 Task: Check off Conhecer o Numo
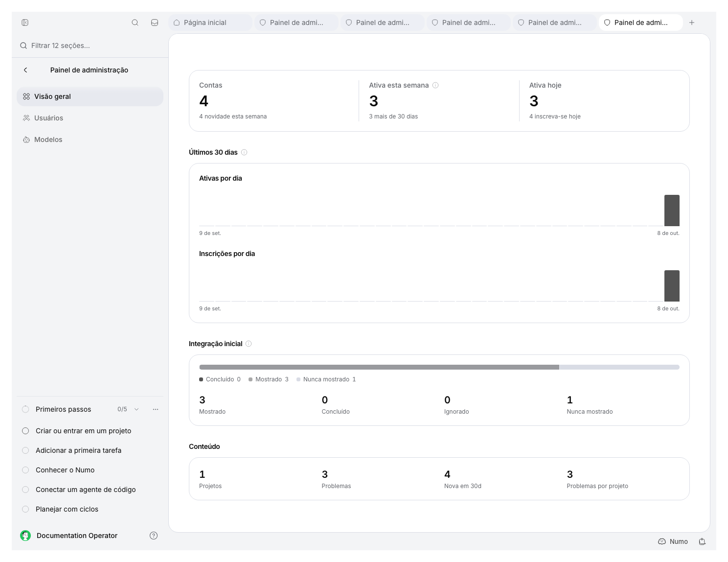click(25, 470)
